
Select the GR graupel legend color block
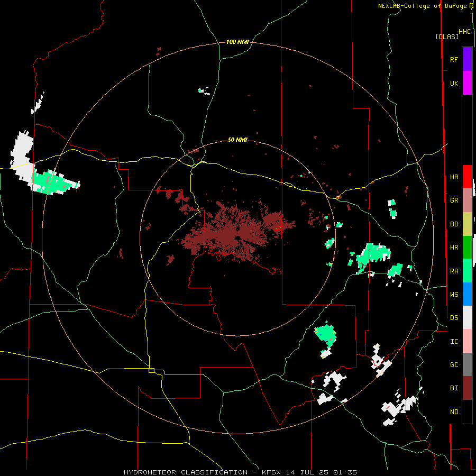coord(467,200)
